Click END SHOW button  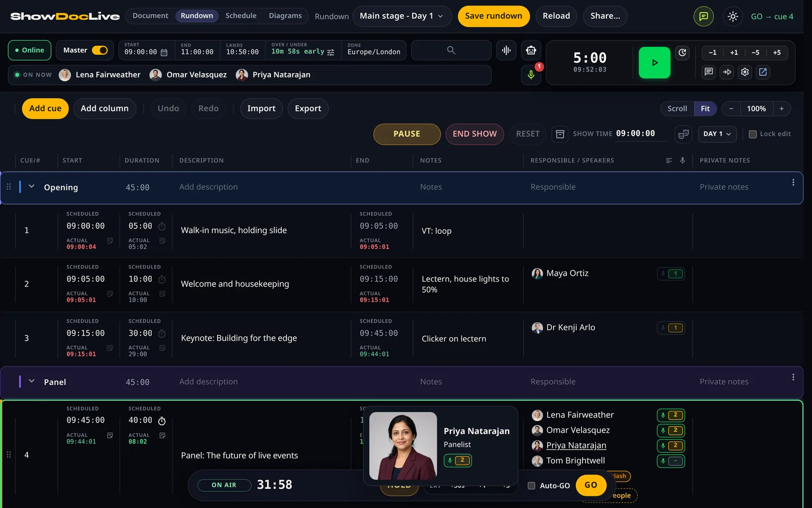pos(475,134)
